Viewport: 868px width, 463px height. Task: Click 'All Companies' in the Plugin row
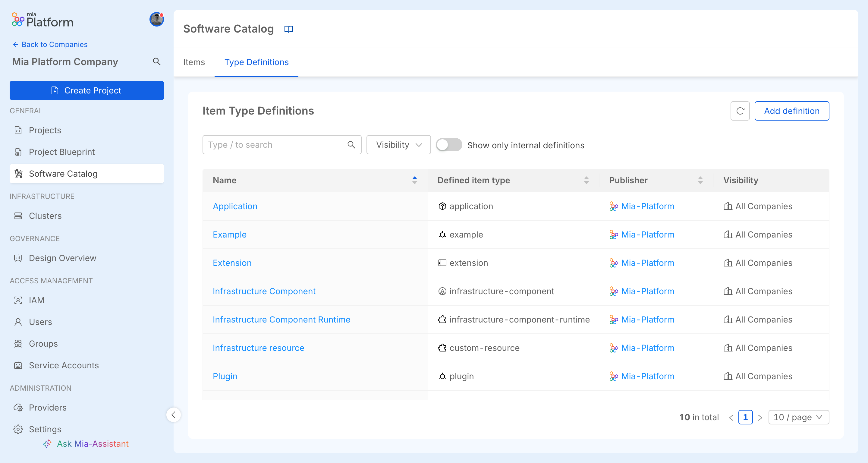[763, 376]
